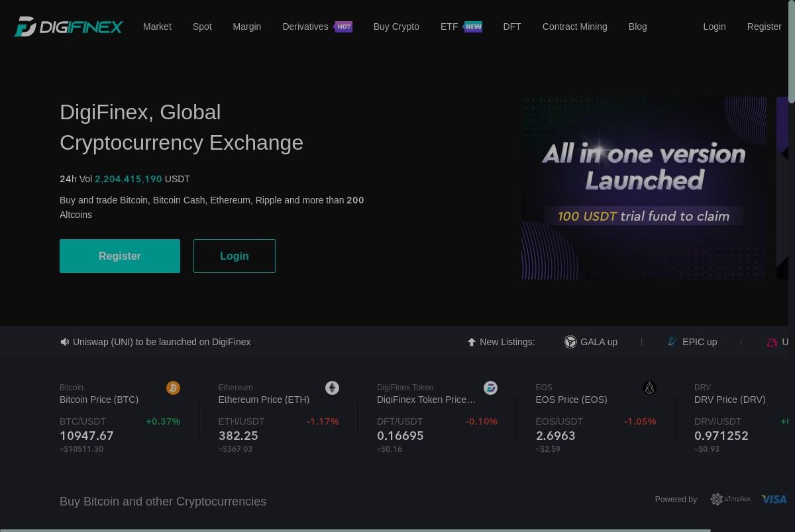Image resolution: width=795 pixels, height=532 pixels.
Task: Open the ETF nav item
Action: 449,27
